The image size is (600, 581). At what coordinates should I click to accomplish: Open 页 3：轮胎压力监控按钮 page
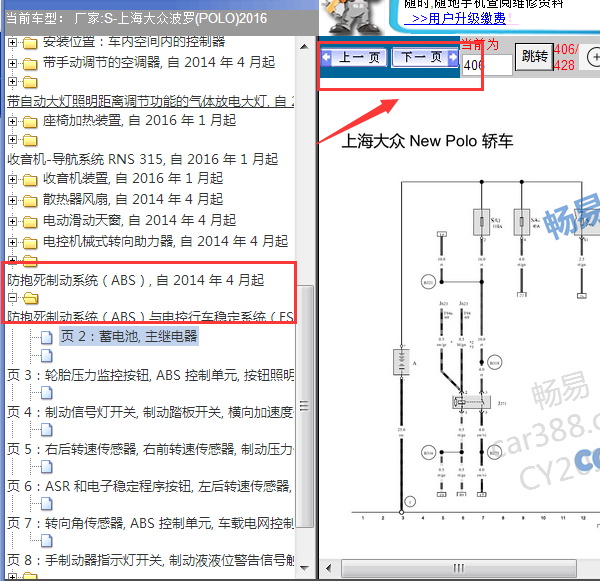click(x=151, y=375)
